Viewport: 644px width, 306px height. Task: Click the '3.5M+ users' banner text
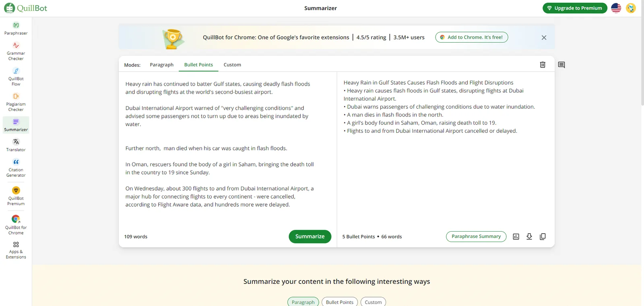tap(409, 37)
